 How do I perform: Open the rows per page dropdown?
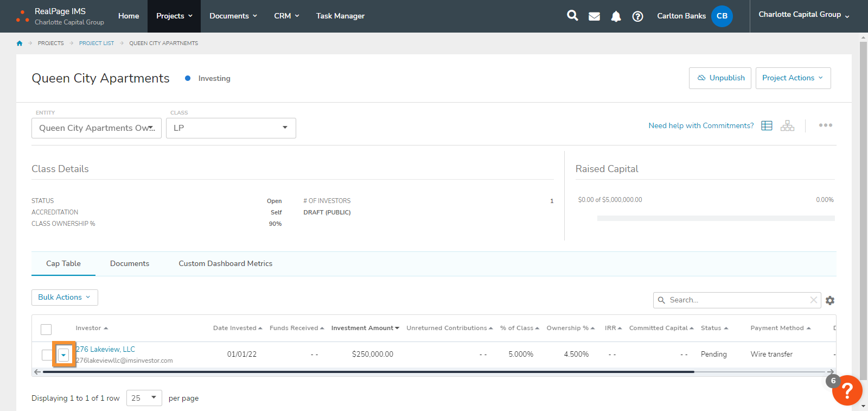click(x=144, y=398)
